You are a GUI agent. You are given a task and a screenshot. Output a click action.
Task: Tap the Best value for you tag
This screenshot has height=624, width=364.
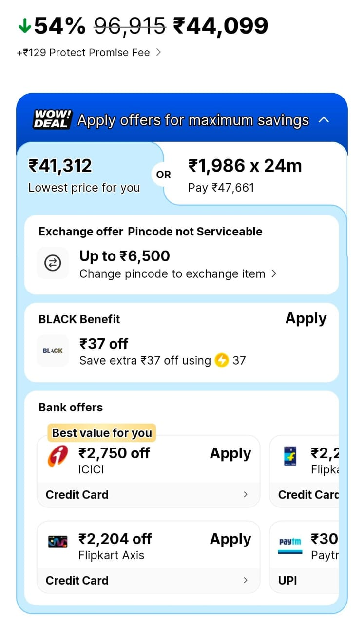click(x=102, y=433)
